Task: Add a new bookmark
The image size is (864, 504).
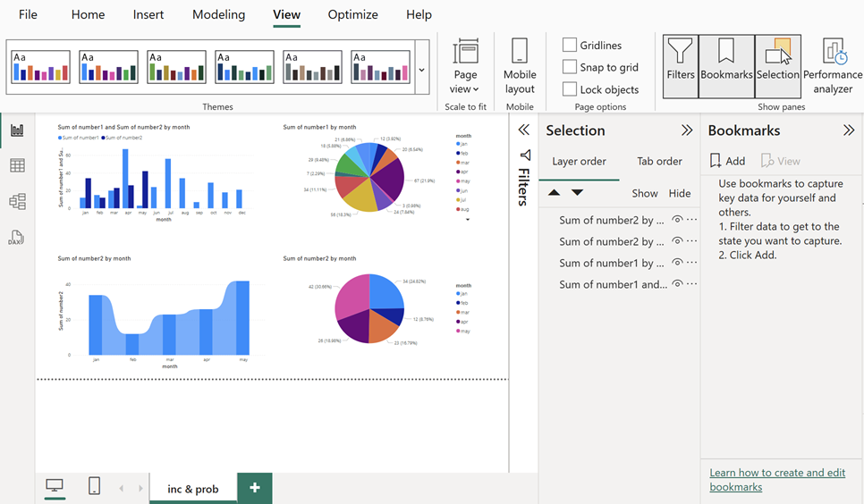Action: tap(727, 161)
